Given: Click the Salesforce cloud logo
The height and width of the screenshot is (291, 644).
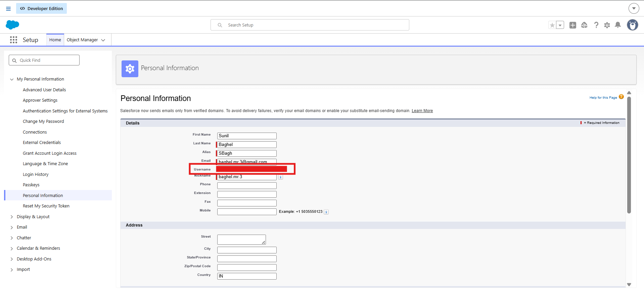Looking at the screenshot, I should (12, 25).
